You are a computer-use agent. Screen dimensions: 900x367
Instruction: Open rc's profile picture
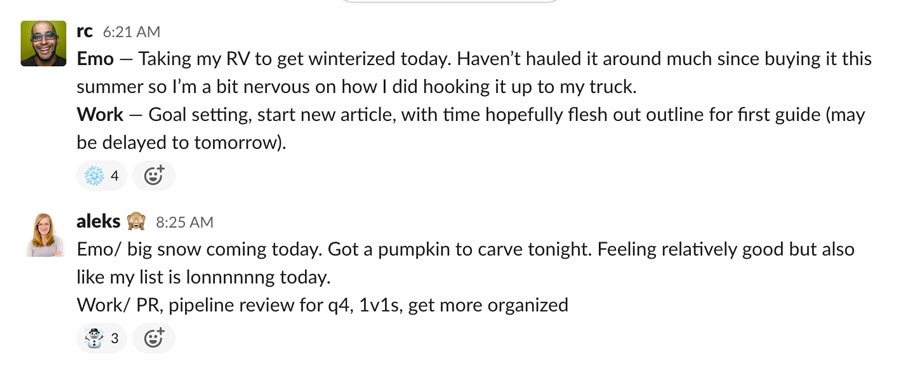(x=43, y=43)
